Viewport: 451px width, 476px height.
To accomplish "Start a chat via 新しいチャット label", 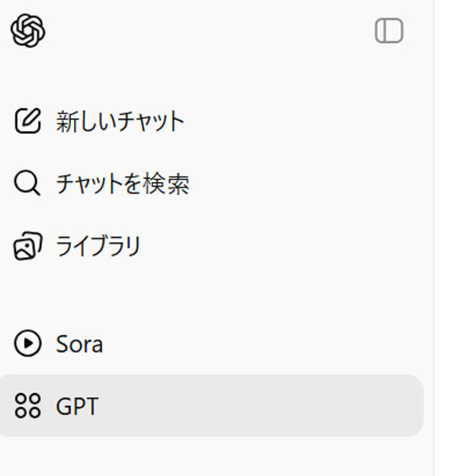I will point(120,121).
